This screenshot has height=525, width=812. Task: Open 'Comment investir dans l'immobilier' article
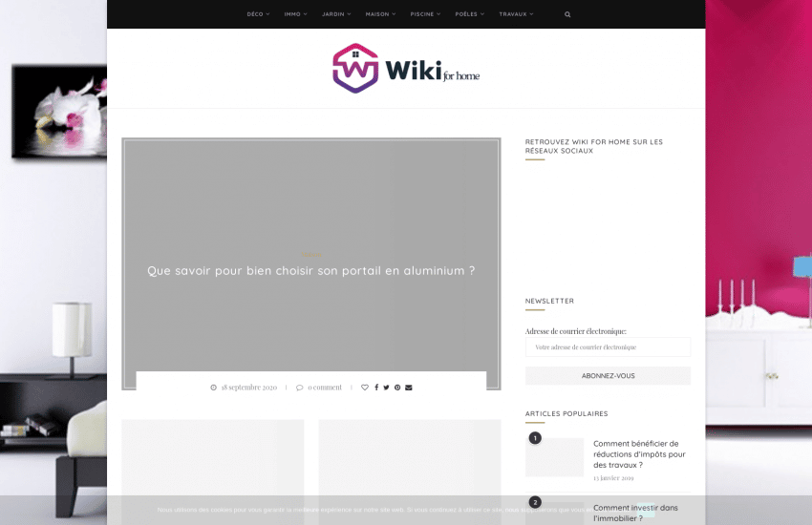[x=635, y=514]
